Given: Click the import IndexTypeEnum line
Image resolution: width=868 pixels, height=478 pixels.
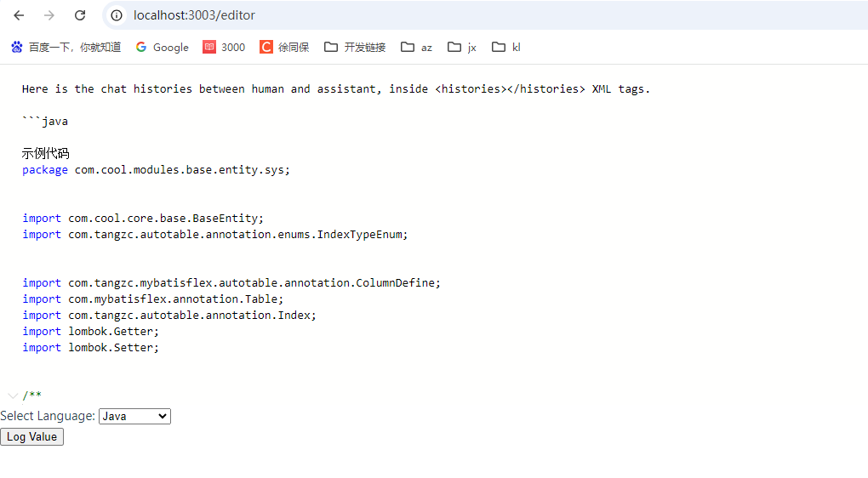Looking at the screenshot, I should tap(214, 234).
